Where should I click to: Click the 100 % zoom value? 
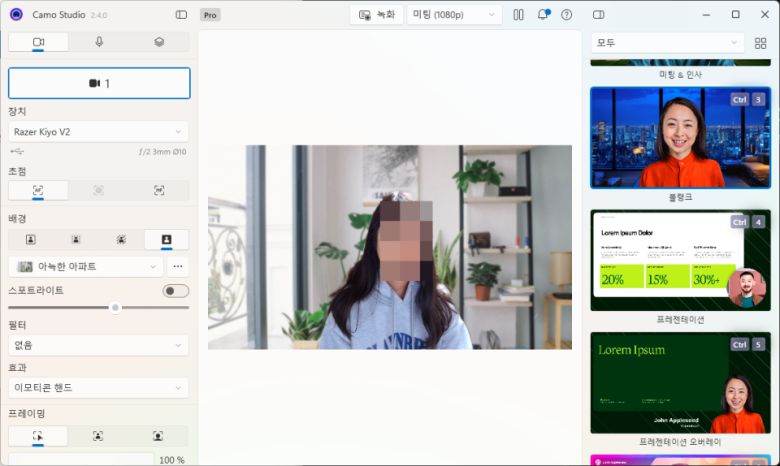(x=172, y=460)
